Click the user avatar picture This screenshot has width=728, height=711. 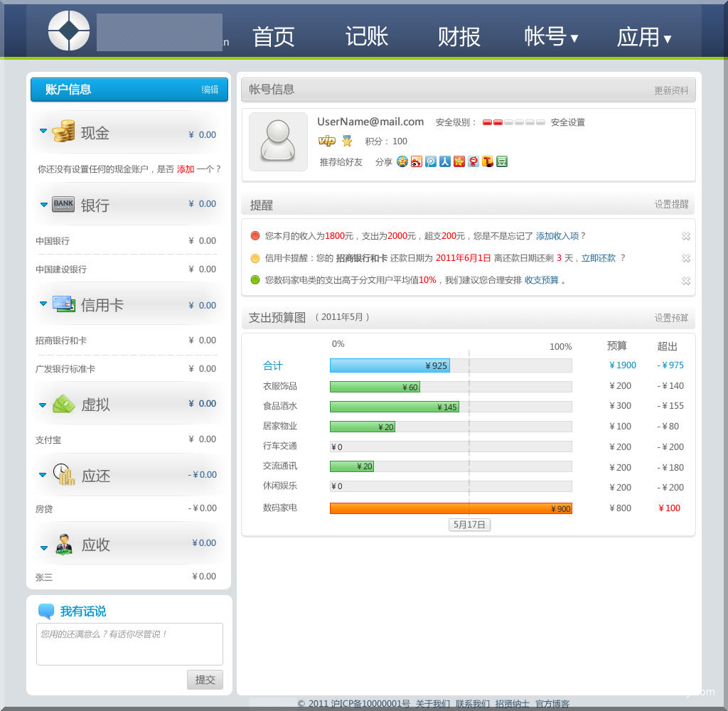click(x=278, y=141)
